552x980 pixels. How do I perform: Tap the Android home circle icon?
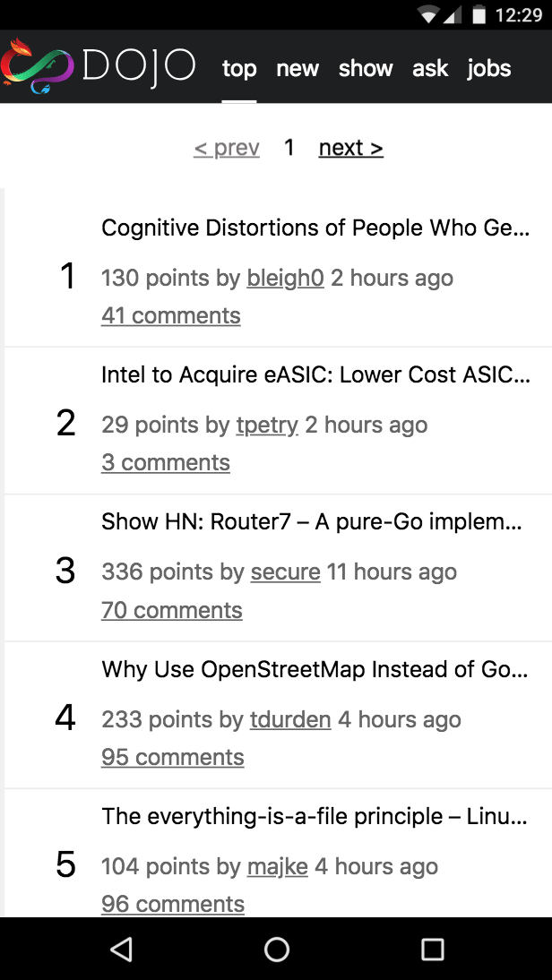click(276, 949)
